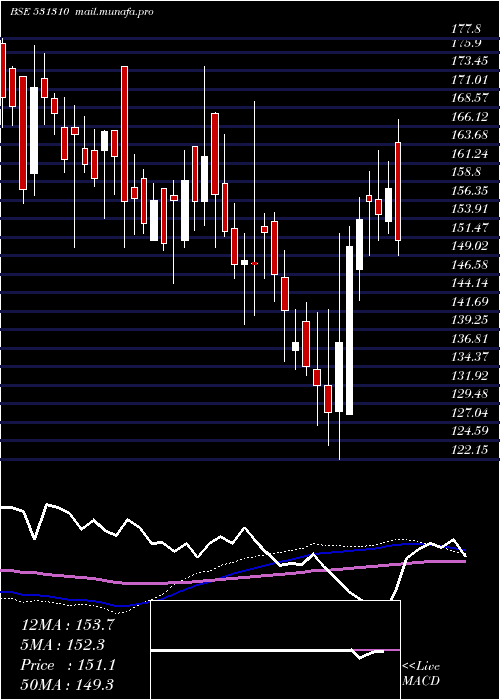Select the 129.48 price axis label
The image size is (500, 700).
pos(470,394)
